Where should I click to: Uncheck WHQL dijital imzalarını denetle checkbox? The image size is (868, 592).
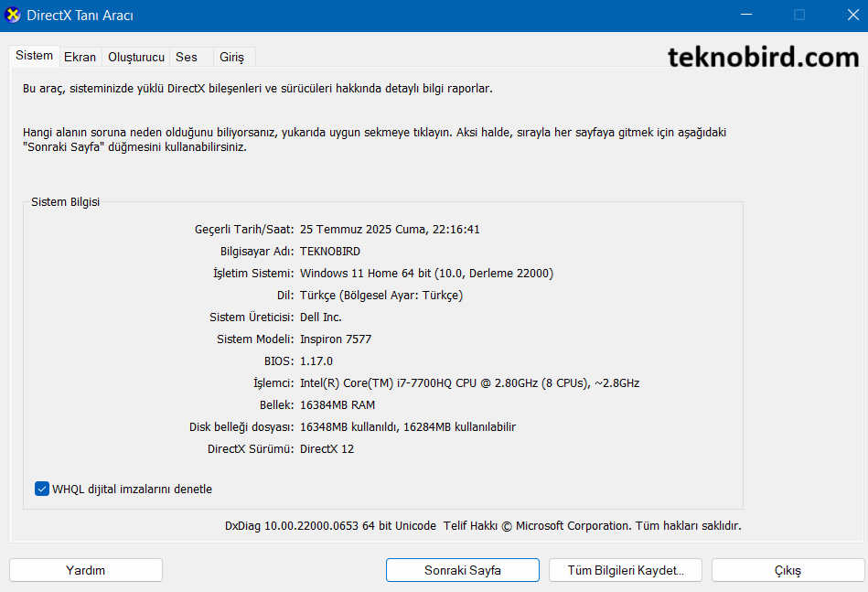[x=42, y=489]
